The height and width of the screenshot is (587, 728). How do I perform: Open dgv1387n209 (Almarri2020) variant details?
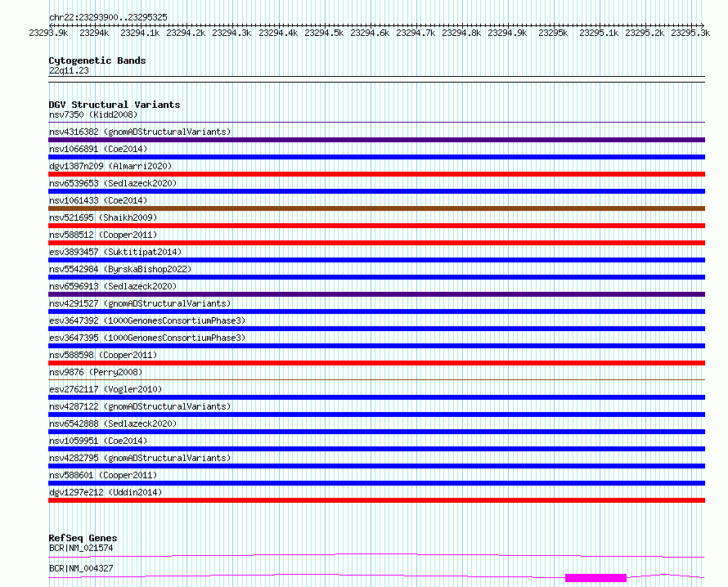click(110, 166)
